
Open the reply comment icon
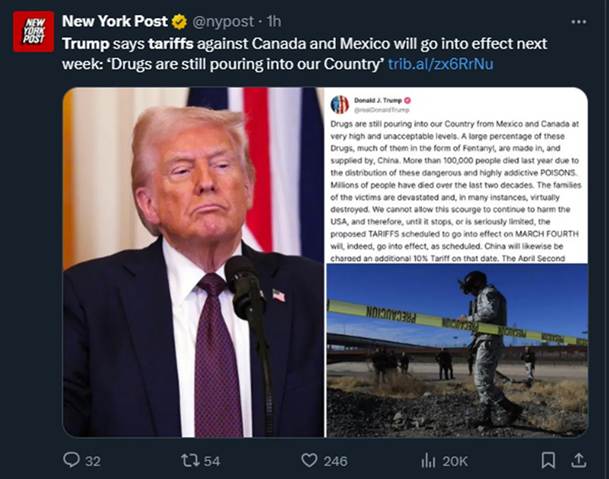tap(71, 460)
